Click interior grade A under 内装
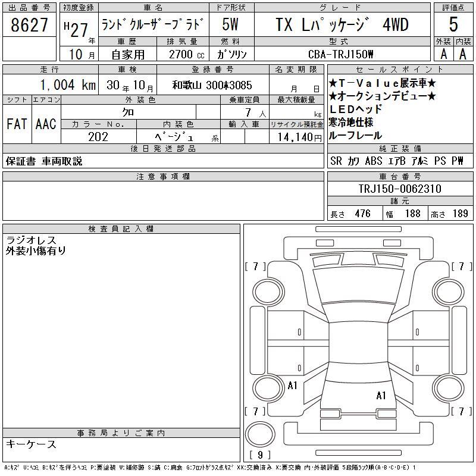The height and width of the screenshot is (476, 476). 463,54
